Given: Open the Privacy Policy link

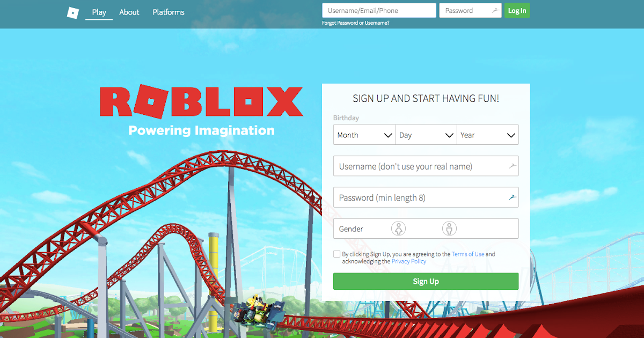Looking at the screenshot, I should click(409, 261).
